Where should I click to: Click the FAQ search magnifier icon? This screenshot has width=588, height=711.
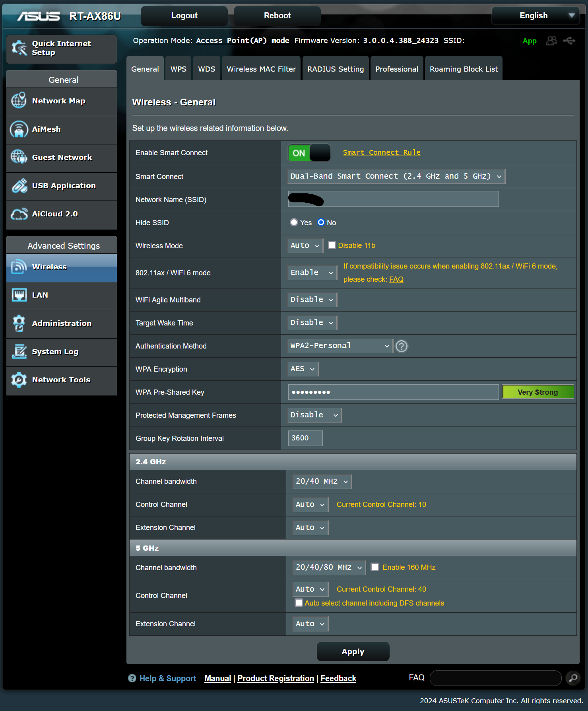[x=573, y=678]
